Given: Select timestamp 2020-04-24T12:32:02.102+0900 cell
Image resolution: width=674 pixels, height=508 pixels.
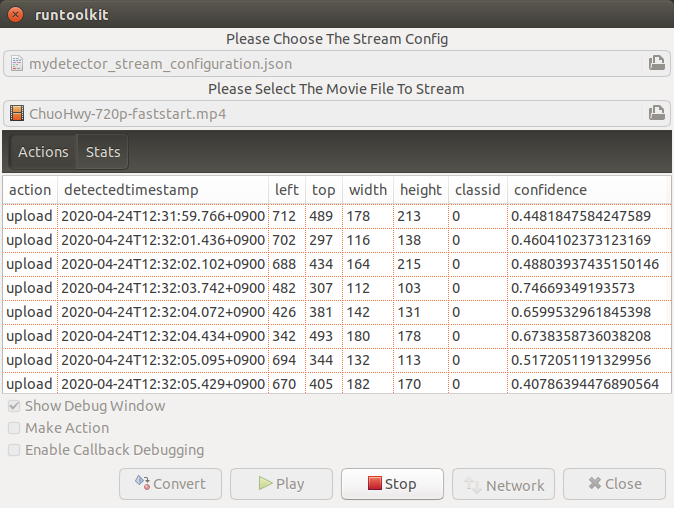Looking at the screenshot, I should pos(163,264).
